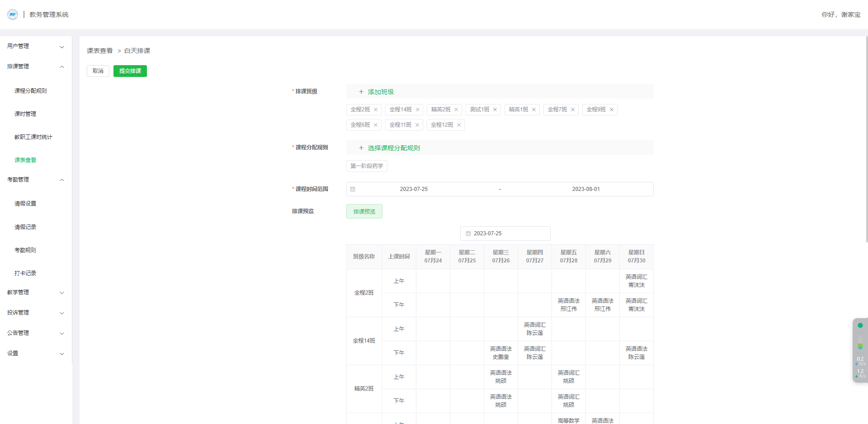Click 全程14班 Sunday 英语语法 陈云莲 cell
Image resolution: width=868 pixels, height=424 pixels.
coord(637,353)
